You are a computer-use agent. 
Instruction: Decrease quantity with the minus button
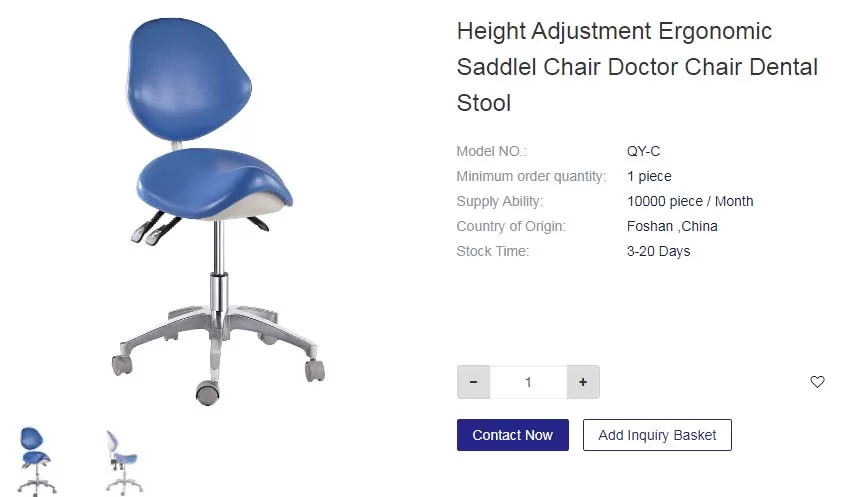[x=473, y=382]
